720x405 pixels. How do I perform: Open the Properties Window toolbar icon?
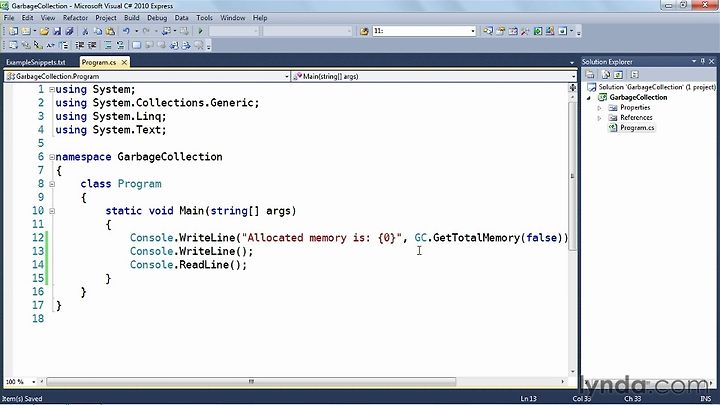click(501, 31)
